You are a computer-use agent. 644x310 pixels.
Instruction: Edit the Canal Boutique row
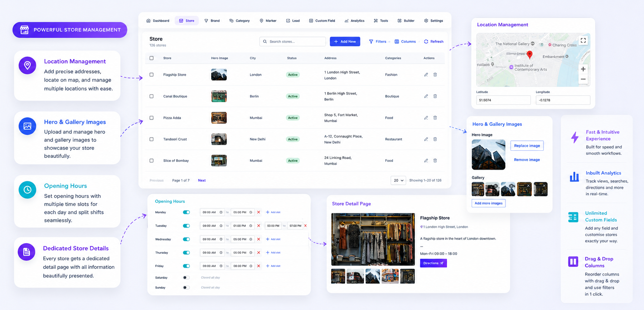[426, 96]
